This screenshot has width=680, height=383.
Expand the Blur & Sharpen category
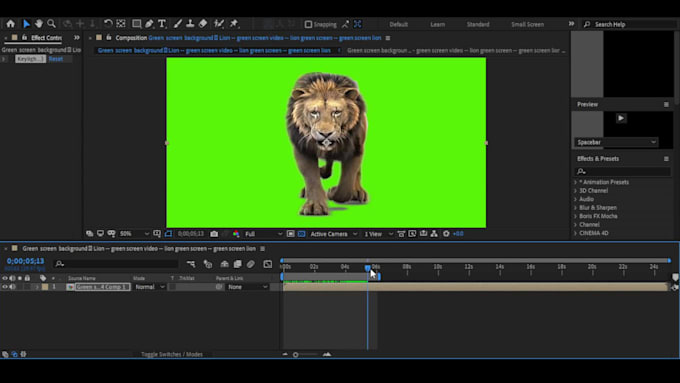[x=576, y=208]
